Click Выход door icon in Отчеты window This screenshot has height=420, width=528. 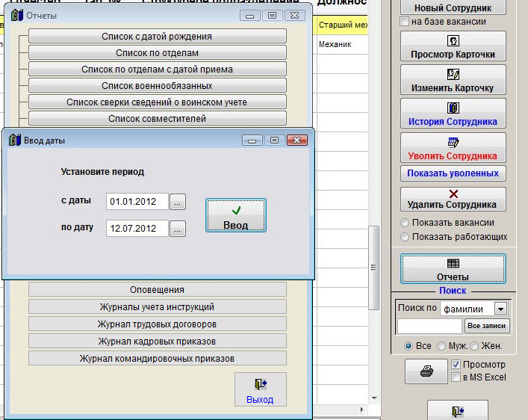261,389
